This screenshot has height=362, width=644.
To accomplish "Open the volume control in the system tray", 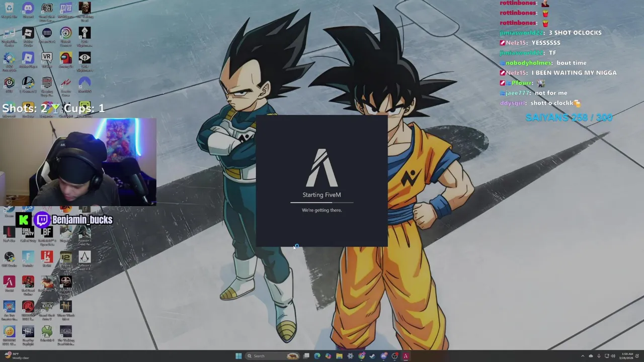I will [x=612, y=356].
